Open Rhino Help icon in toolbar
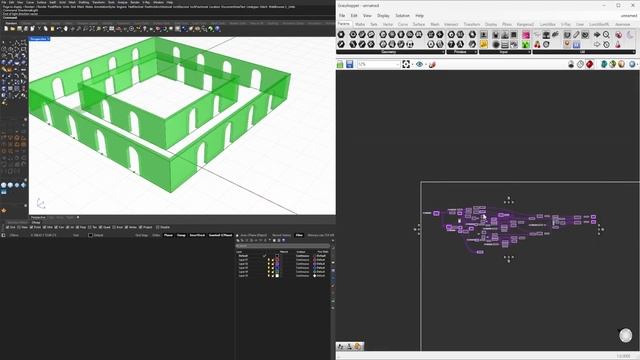Screen dimensions: 640x360 [x=218, y=29]
